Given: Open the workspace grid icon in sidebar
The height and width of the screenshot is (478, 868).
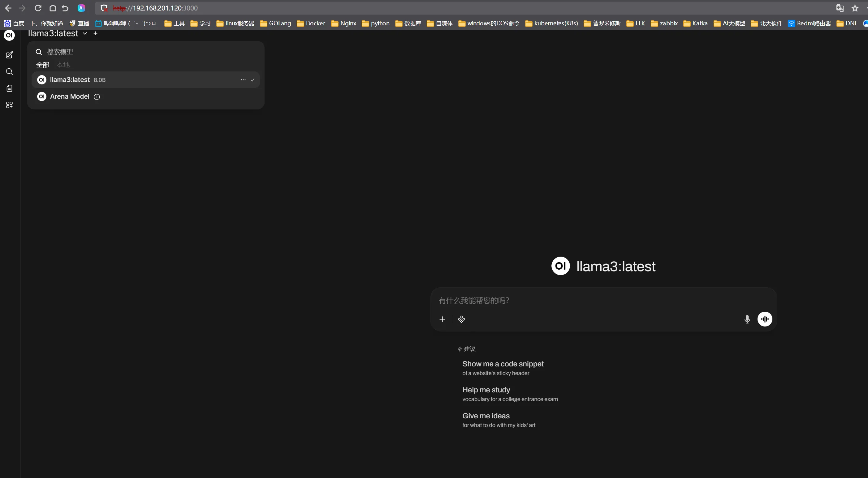Looking at the screenshot, I should coord(9,105).
